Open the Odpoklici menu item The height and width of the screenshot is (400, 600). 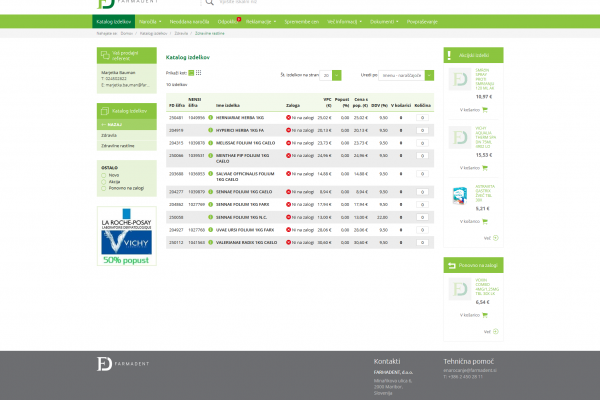[227, 22]
